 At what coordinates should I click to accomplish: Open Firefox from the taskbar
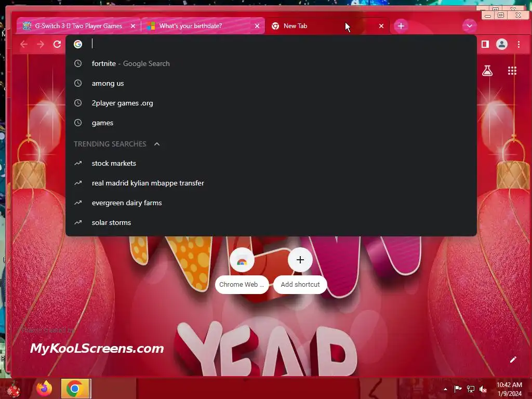pyautogui.click(x=45, y=389)
